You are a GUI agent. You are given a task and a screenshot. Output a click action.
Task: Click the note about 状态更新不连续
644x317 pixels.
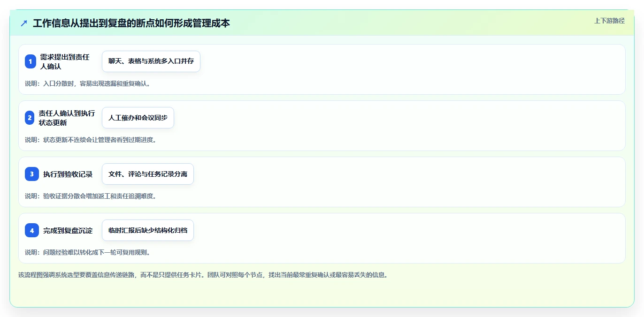point(91,140)
